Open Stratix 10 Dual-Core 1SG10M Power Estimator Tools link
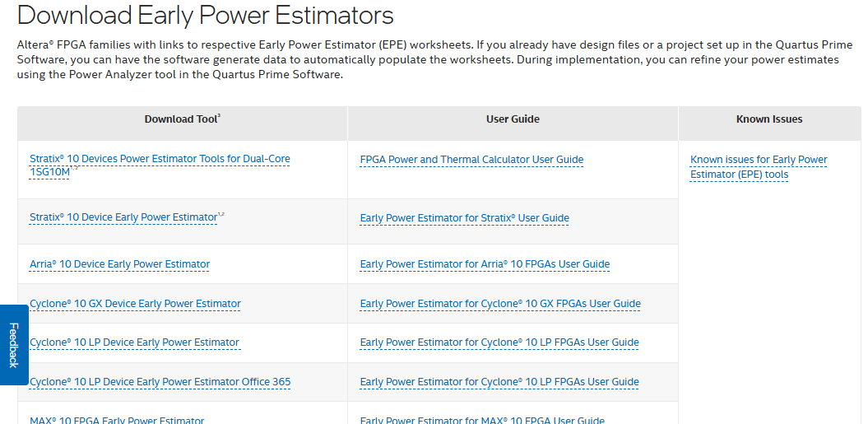The width and height of the screenshot is (868, 424). (160, 165)
